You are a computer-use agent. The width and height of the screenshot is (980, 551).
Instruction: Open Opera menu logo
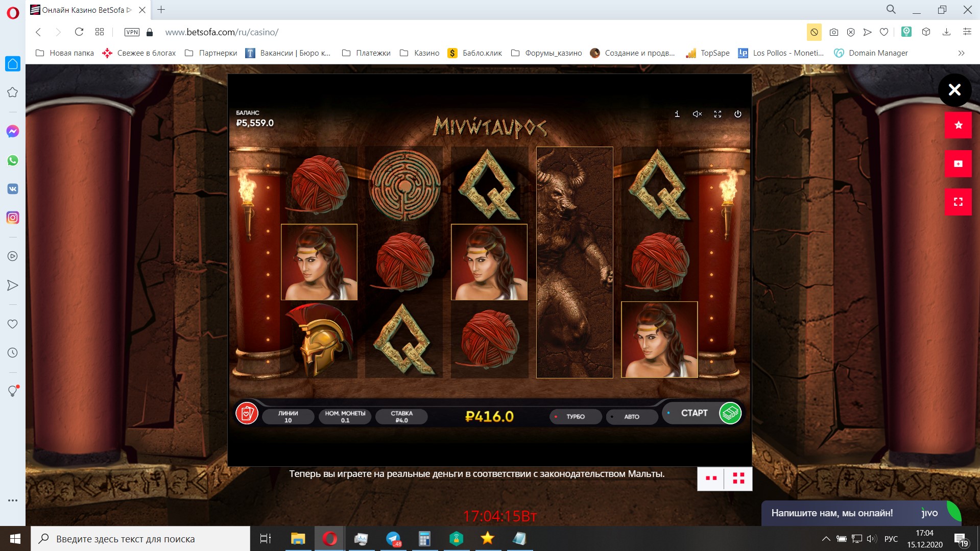(x=13, y=13)
